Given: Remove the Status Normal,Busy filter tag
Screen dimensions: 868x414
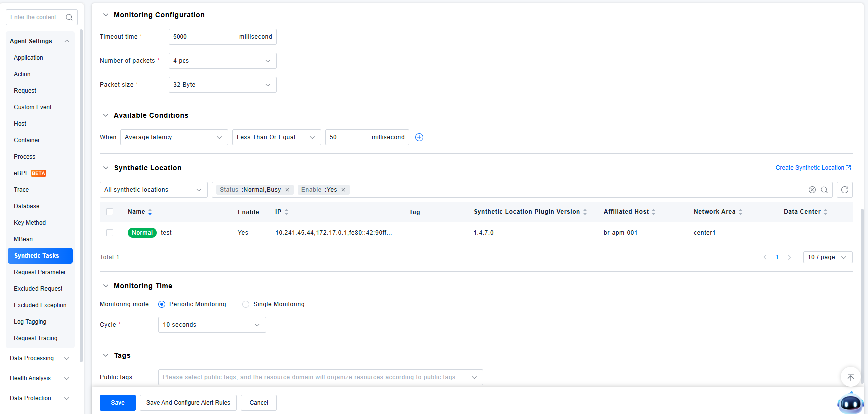Looking at the screenshot, I should coord(287,190).
